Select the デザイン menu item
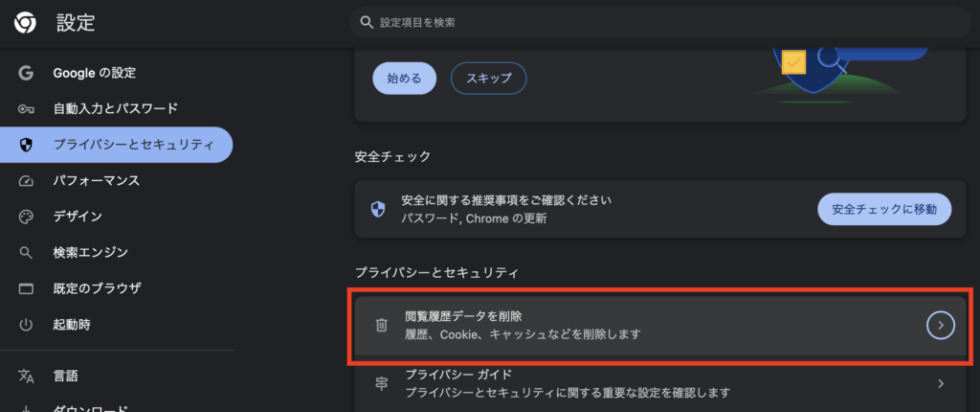This screenshot has height=412, width=980. pyautogui.click(x=78, y=217)
